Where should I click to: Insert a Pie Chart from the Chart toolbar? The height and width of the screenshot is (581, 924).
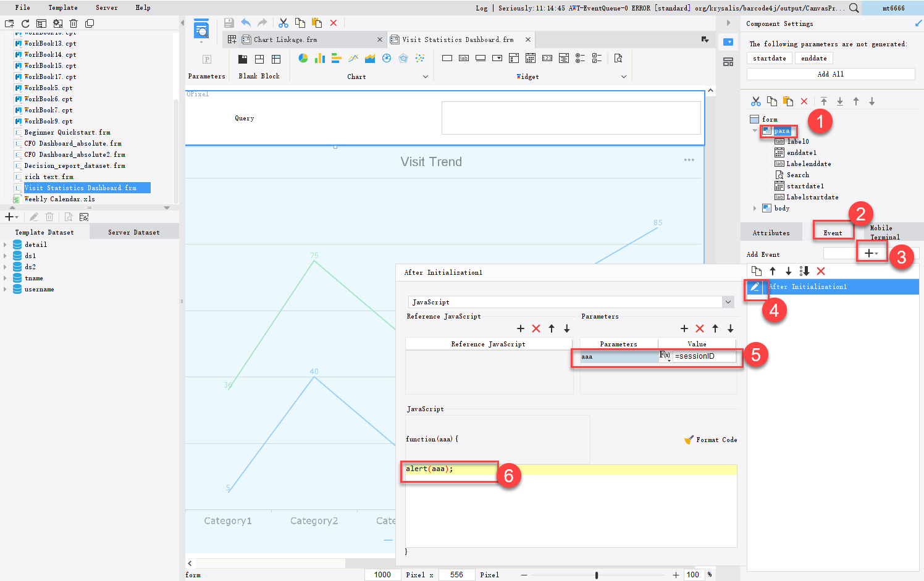[303, 57]
